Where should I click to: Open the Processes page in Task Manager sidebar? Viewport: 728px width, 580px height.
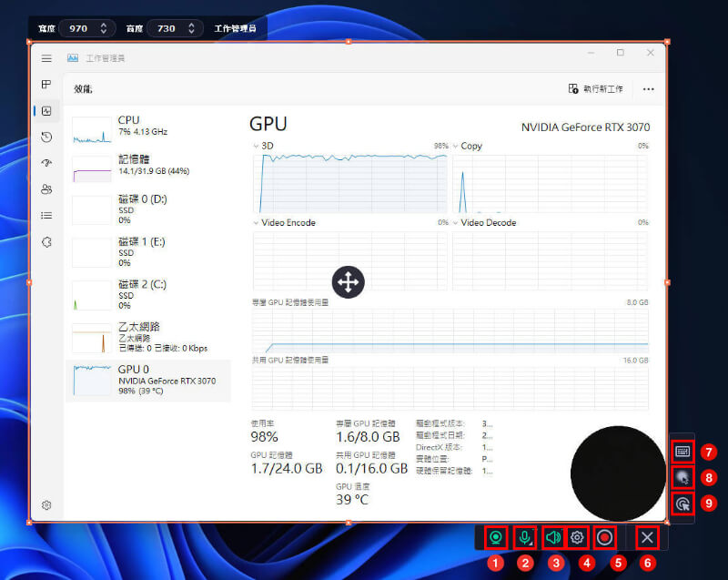(46, 85)
